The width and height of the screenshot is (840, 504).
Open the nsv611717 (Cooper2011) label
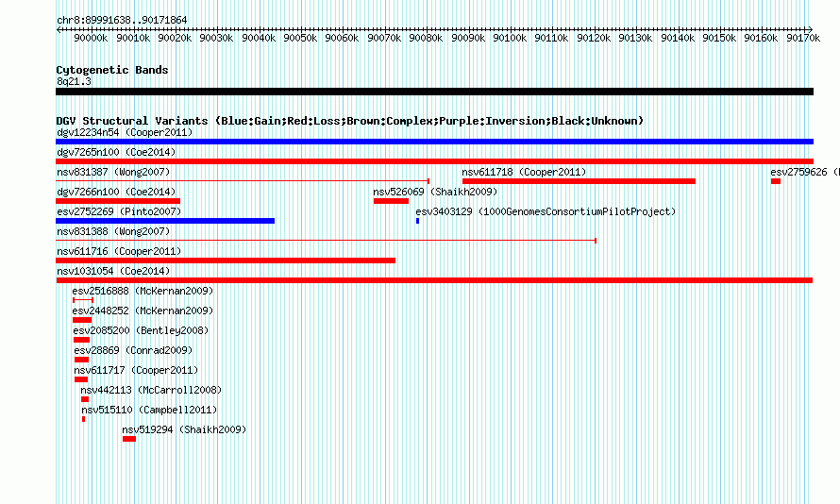tap(136, 370)
